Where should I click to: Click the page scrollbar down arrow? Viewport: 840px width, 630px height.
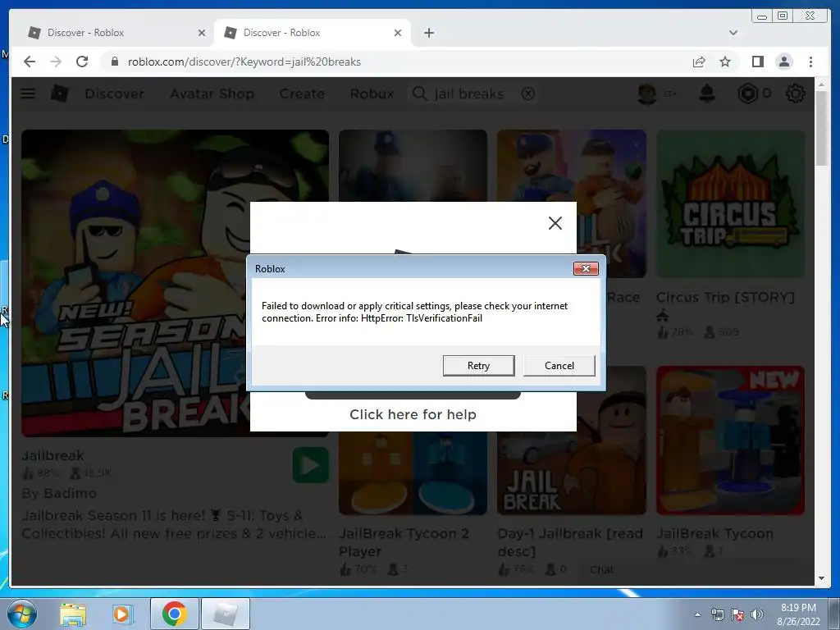point(821,578)
